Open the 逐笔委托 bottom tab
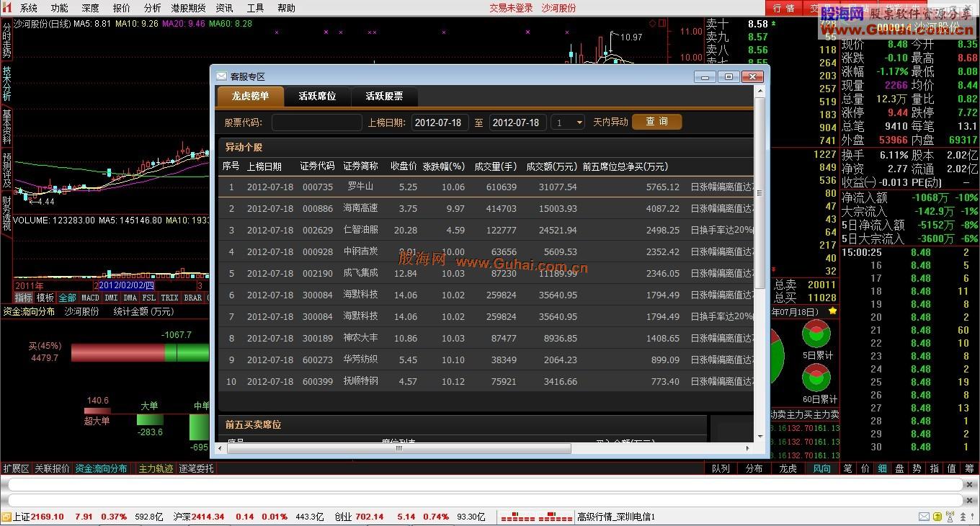980x526 pixels. [196, 468]
